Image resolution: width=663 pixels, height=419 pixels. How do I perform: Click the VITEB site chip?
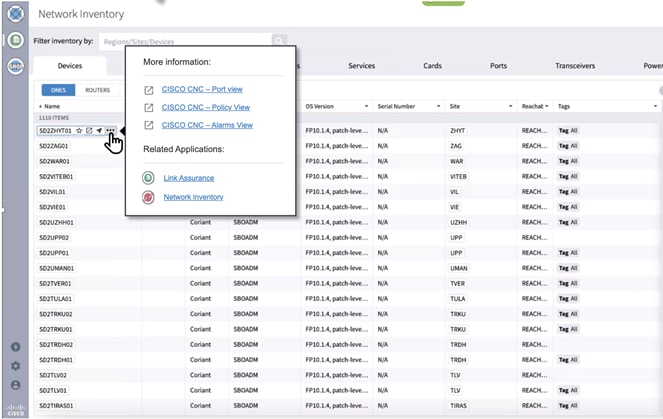tap(458, 176)
